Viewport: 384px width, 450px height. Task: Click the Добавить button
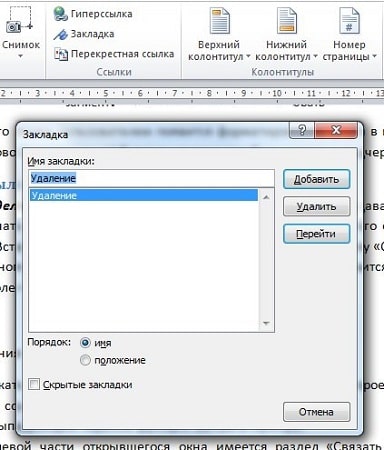point(316,179)
